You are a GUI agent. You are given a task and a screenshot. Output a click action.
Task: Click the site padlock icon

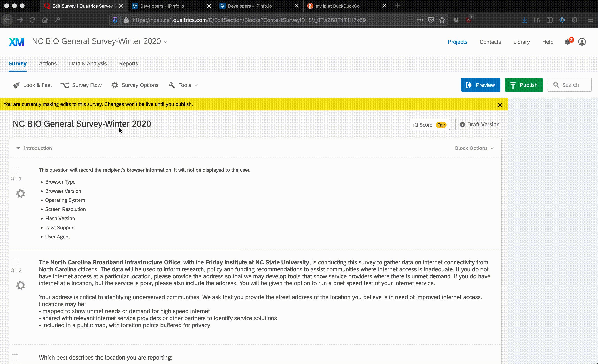(126, 20)
